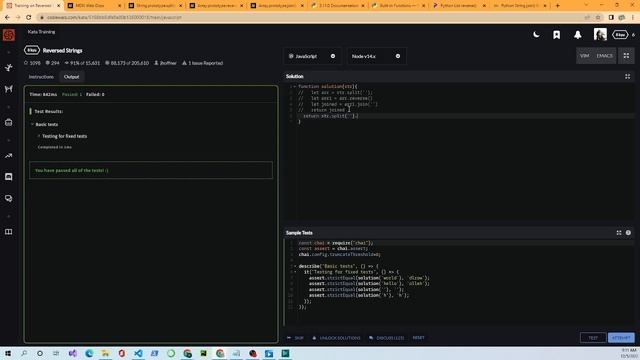Fold the it block in Sample Tests
This screenshot has width=640, height=360.
[x=295, y=272]
